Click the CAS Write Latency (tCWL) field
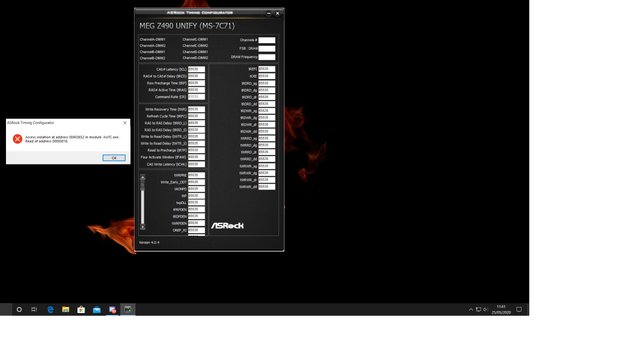Viewport: 640px width, 360px height. (x=196, y=164)
